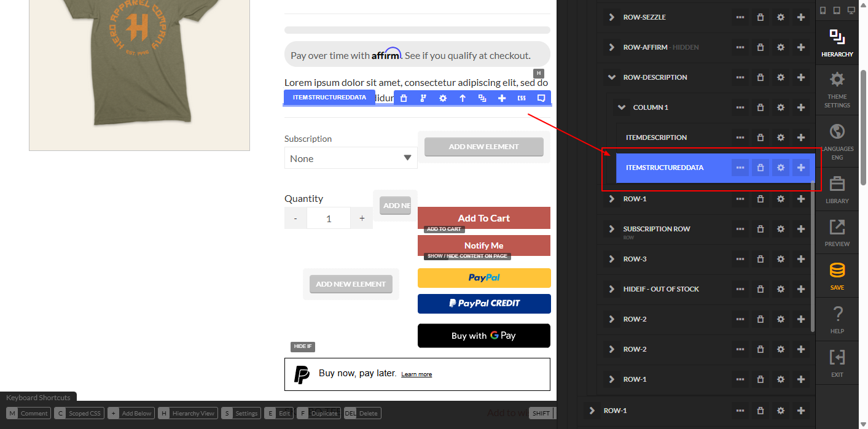Screen dimensions: 868x429
Task: Click the T-shirt product image
Action: click(139, 74)
